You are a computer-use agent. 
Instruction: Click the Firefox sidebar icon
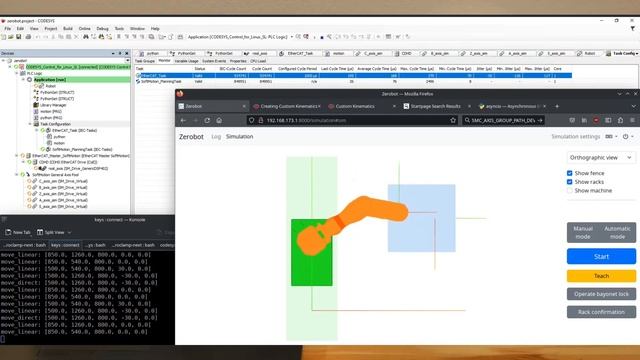coord(608,120)
